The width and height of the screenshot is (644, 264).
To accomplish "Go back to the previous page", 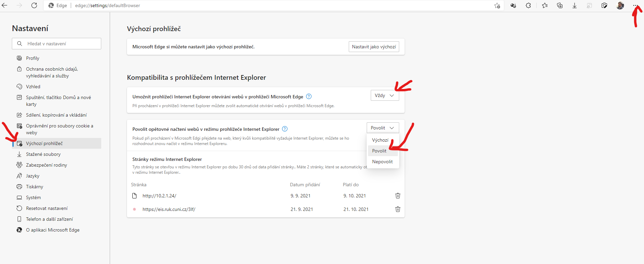I will [x=5, y=5].
